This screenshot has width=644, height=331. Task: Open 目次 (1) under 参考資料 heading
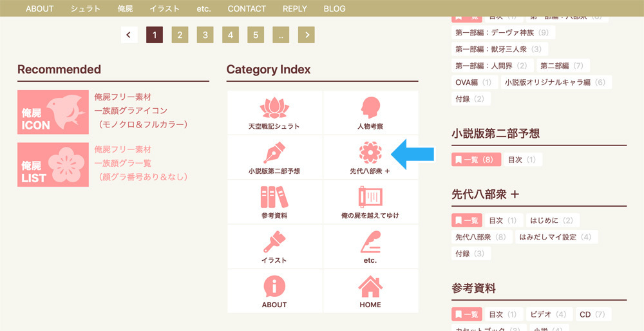(x=504, y=314)
